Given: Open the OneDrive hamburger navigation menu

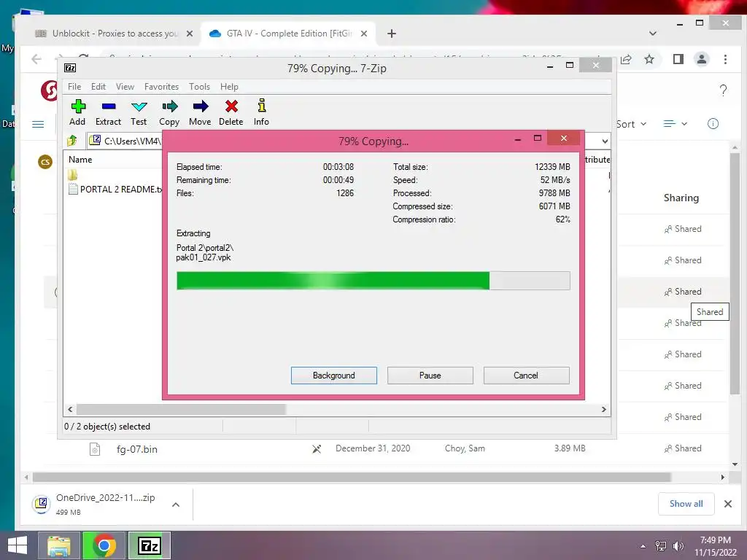Looking at the screenshot, I should [38, 124].
